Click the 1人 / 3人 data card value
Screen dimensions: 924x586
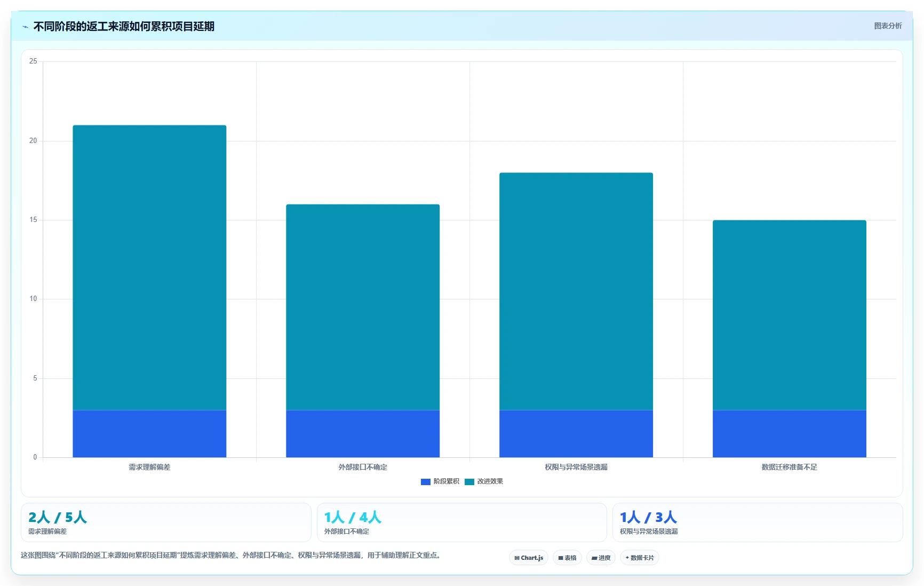tap(648, 517)
